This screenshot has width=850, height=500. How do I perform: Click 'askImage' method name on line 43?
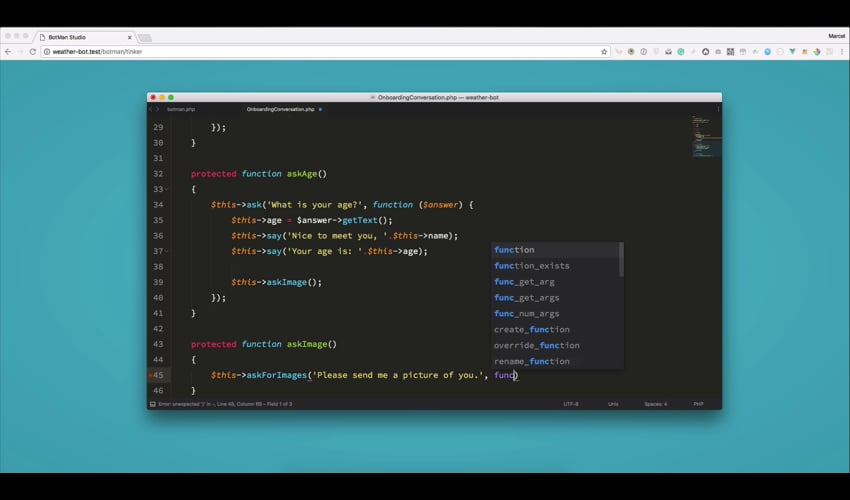point(307,344)
